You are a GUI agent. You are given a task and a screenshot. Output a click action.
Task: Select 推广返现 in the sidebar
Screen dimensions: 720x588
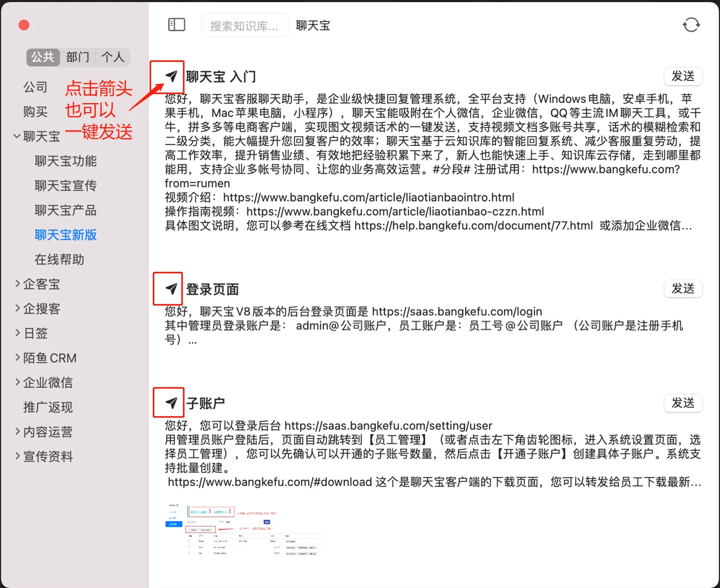point(48,407)
